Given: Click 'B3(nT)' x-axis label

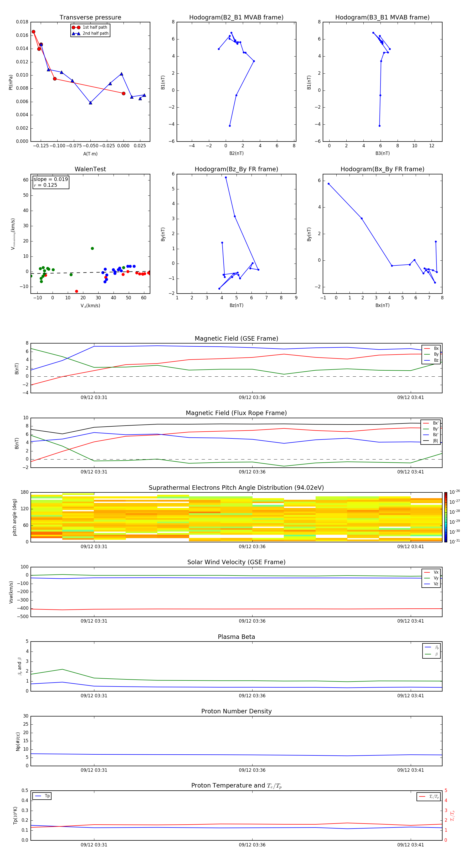Looking at the screenshot, I should click(x=382, y=153).
